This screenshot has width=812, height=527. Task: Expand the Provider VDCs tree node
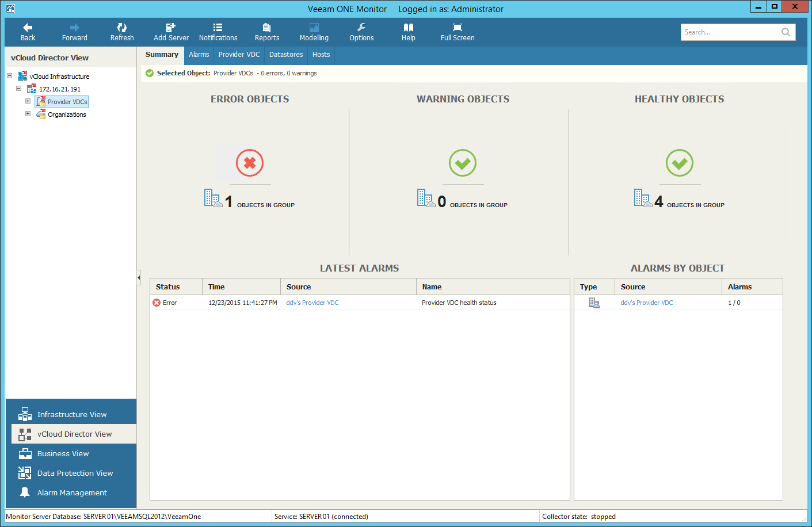click(28, 101)
